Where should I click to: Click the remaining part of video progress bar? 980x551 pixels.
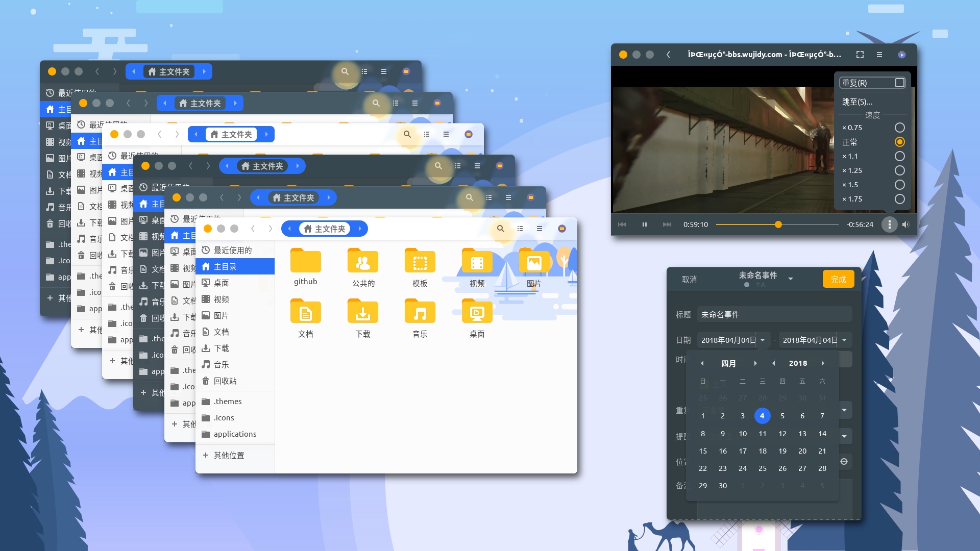810,224
